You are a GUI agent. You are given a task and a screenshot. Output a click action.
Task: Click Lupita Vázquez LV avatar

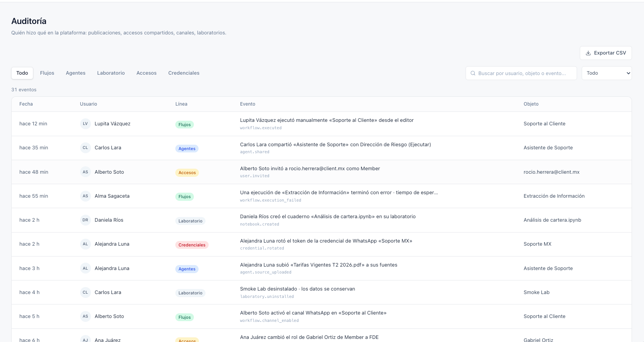(x=86, y=124)
